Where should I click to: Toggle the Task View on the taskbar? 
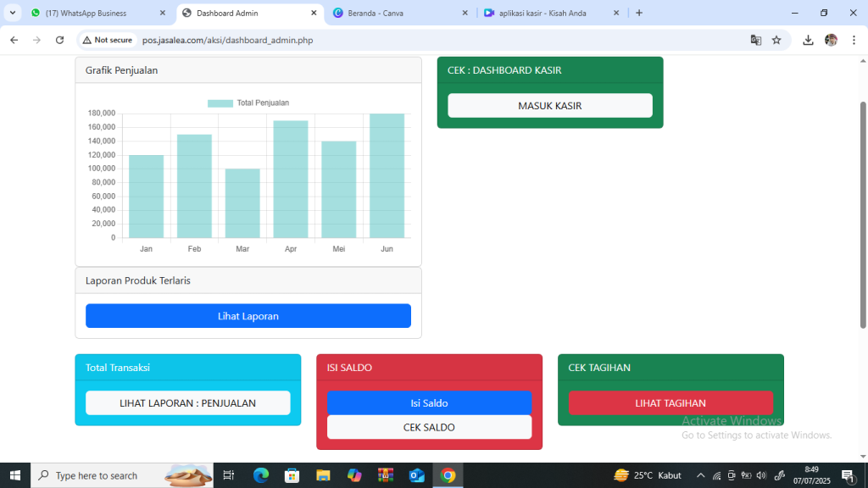(227, 475)
